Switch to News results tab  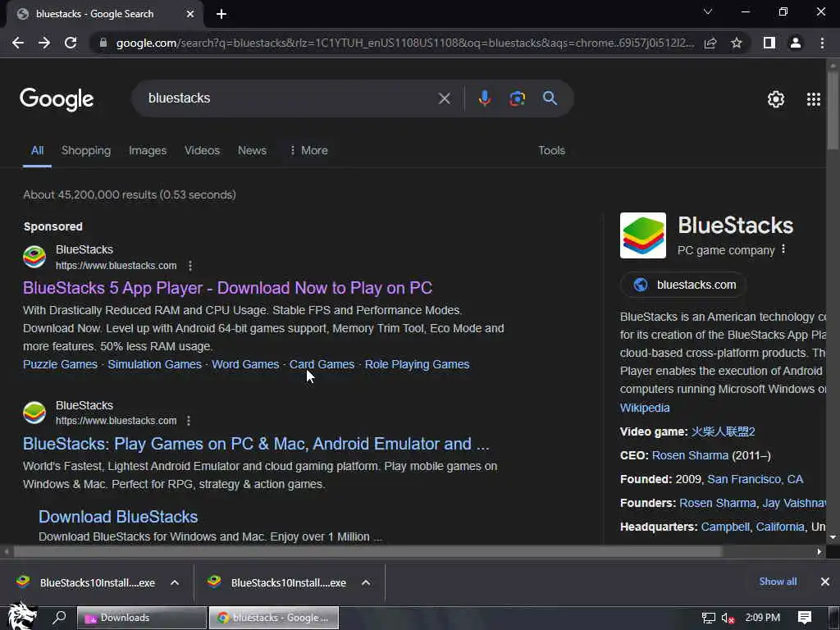(253, 151)
